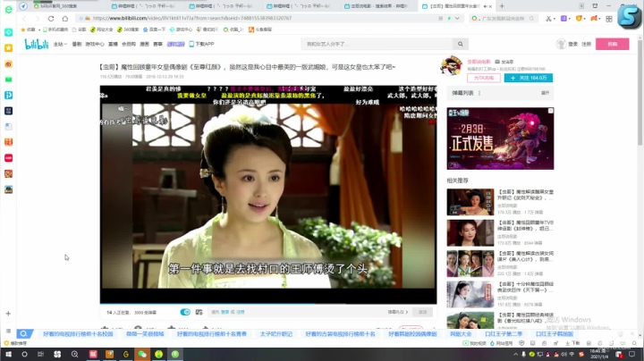Viewport: 644px width, 361px height.
Task: Reload the page with refresh icon
Action: (x=51, y=19)
